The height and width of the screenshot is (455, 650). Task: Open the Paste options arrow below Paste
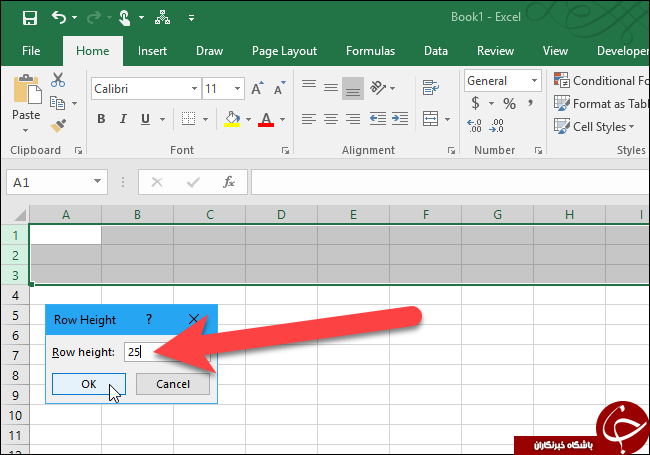[26, 131]
